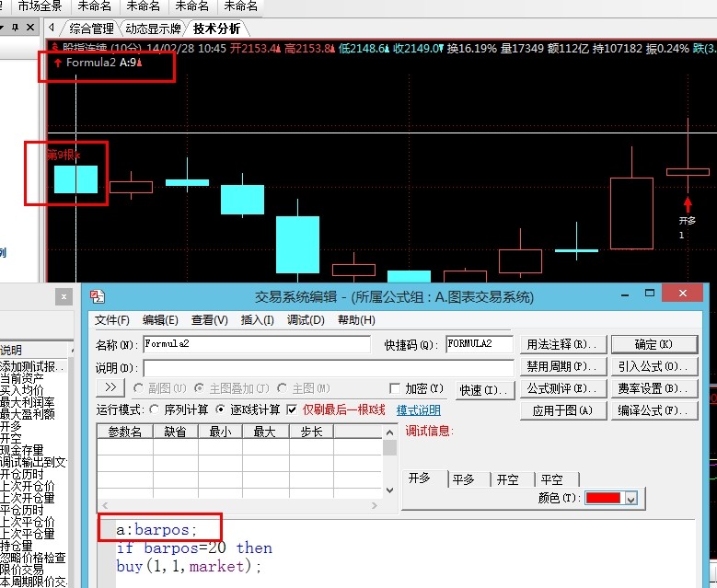Click the >> expand button below 说明
This screenshot has width=717, height=588.
pyautogui.click(x=110, y=388)
